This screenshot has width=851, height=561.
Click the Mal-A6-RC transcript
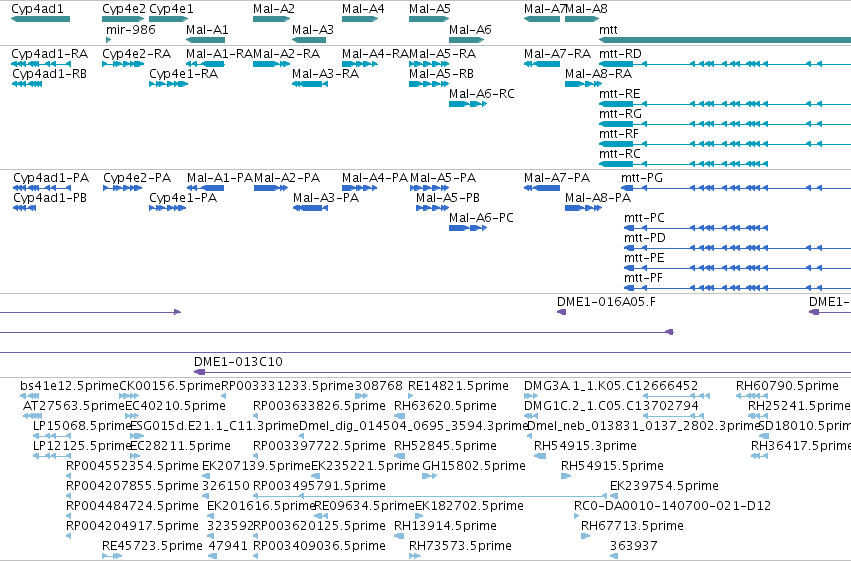(468, 104)
